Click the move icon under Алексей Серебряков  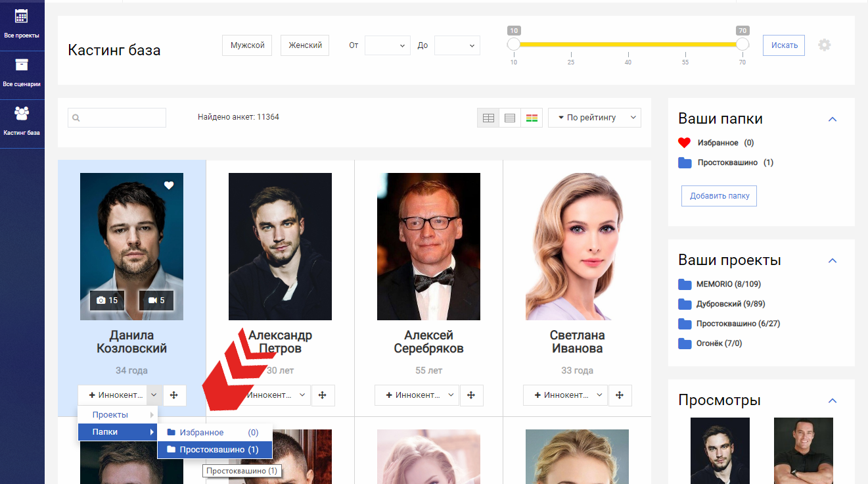click(x=471, y=395)
